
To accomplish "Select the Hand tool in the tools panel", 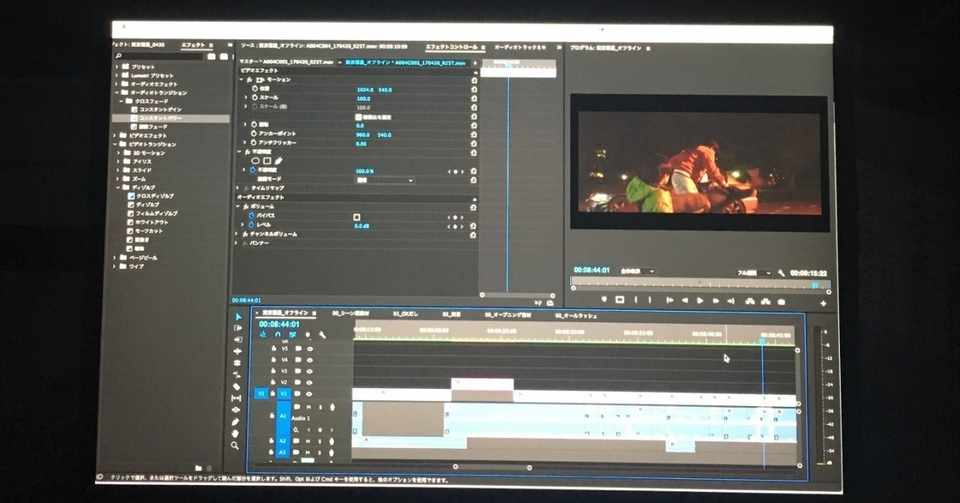I will tap(236, 433).
